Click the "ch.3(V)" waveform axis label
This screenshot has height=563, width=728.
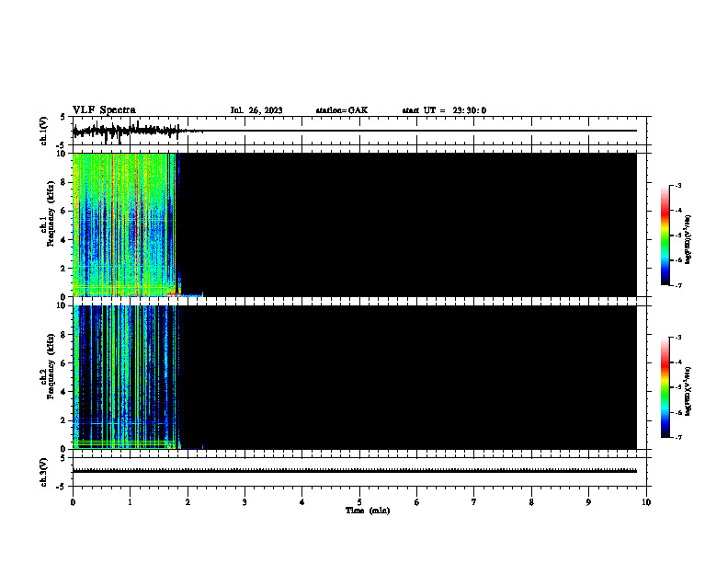(43, 472)
